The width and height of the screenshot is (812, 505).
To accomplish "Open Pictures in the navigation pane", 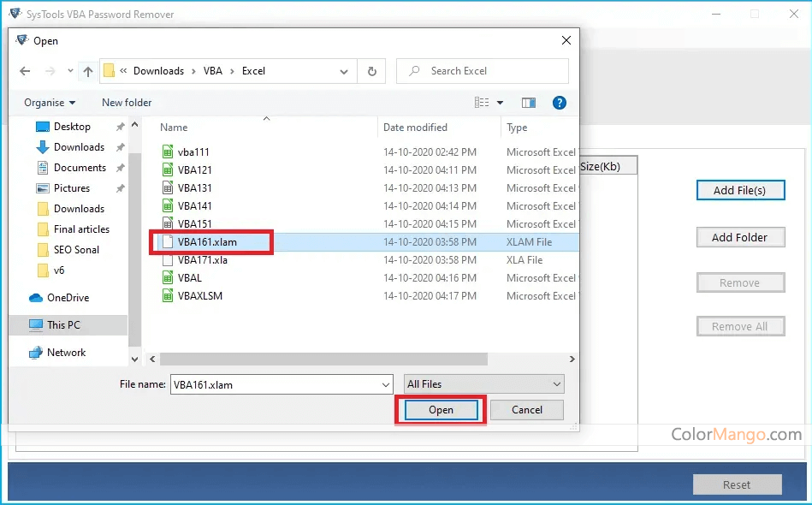I will (x=72, y=188).
